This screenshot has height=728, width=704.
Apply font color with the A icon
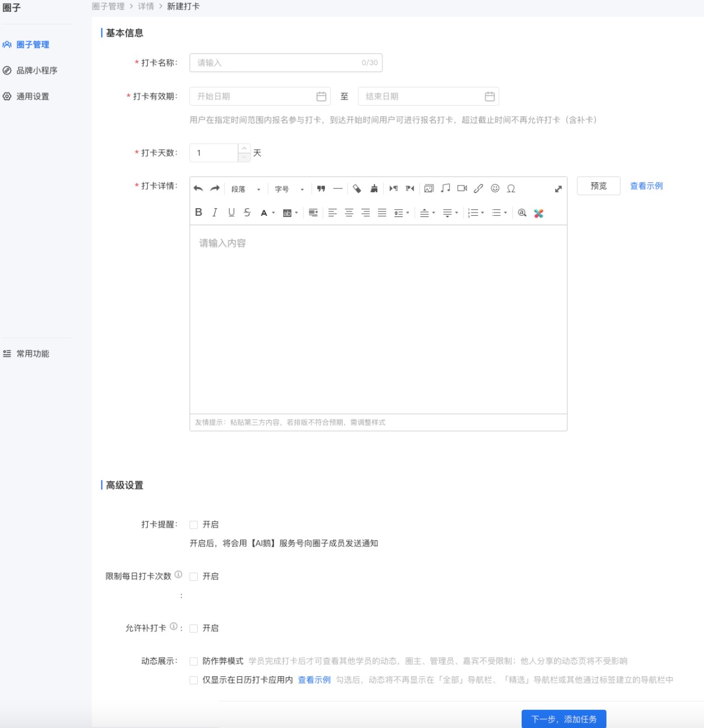tap(264, 213)
